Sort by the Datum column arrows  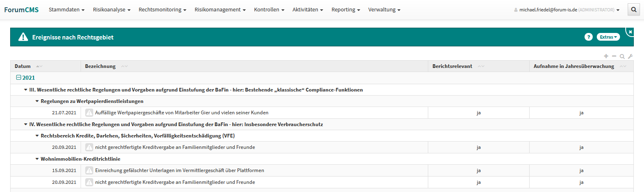[39, 66]
